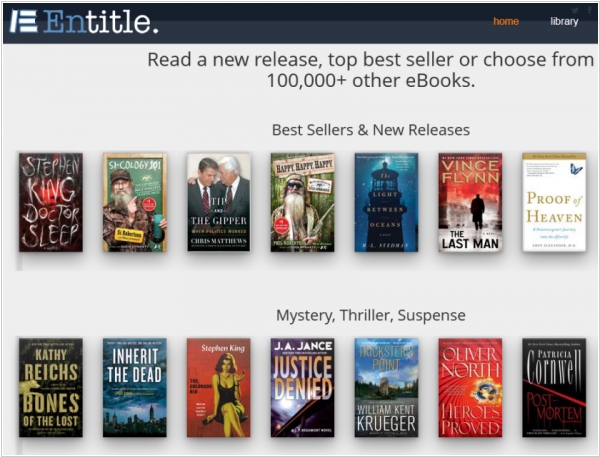Viewport: 600px width, 457px height.
Task: Choose Stephen King's Colorado Kid cover
Action: 218,387
